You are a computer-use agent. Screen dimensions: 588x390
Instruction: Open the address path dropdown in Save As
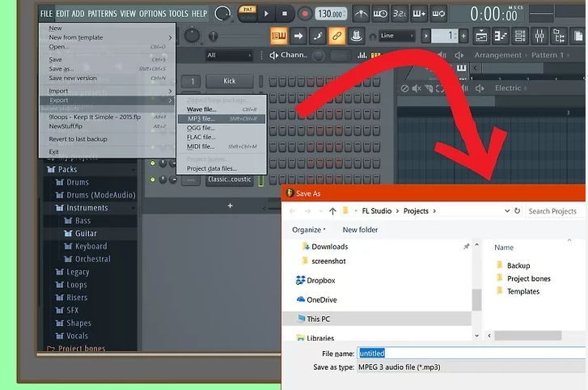507,210
